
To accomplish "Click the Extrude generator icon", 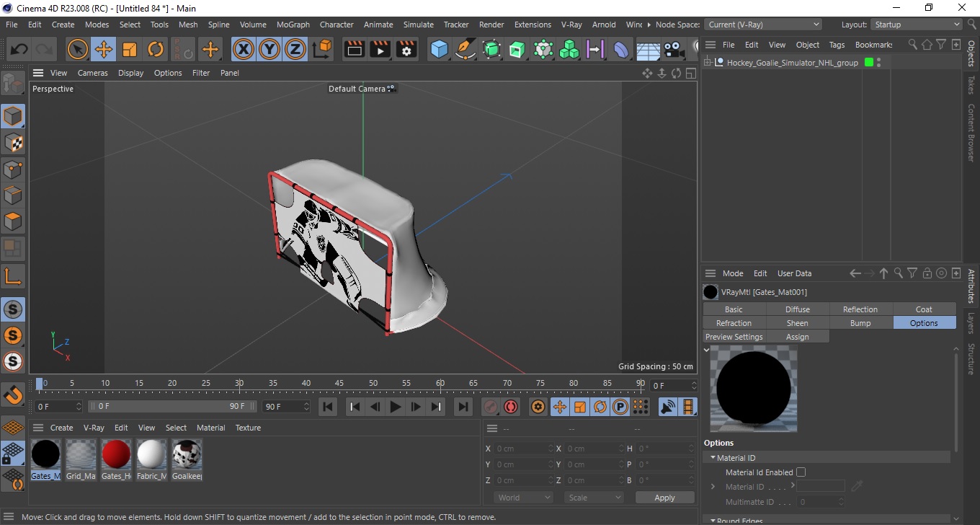I will tap(517, 50).
